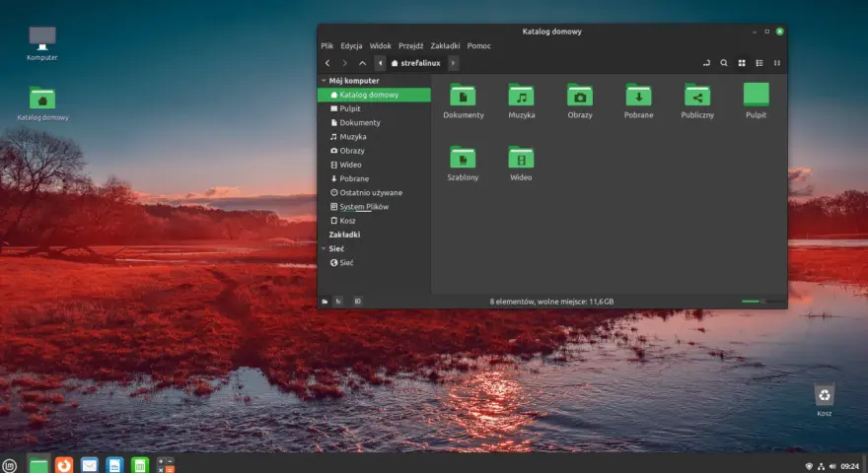Open the Pomoc menu

(478, 46)
